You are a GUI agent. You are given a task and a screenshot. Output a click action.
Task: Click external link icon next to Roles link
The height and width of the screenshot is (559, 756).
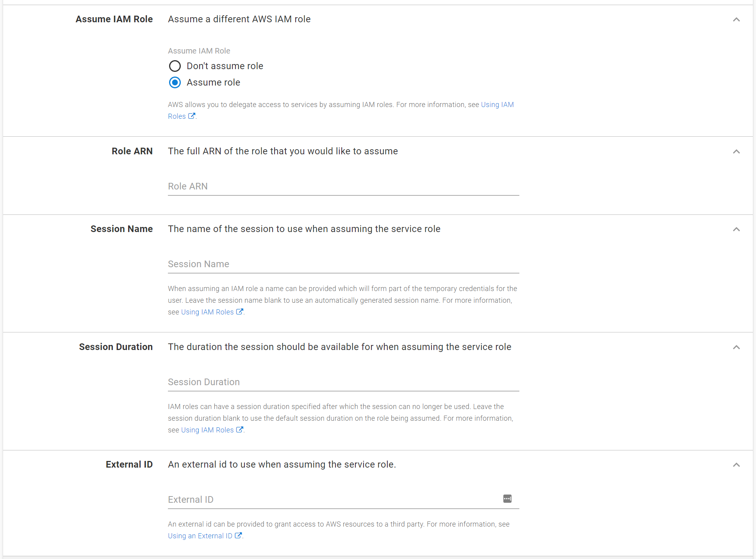click(x=191, y=116)
